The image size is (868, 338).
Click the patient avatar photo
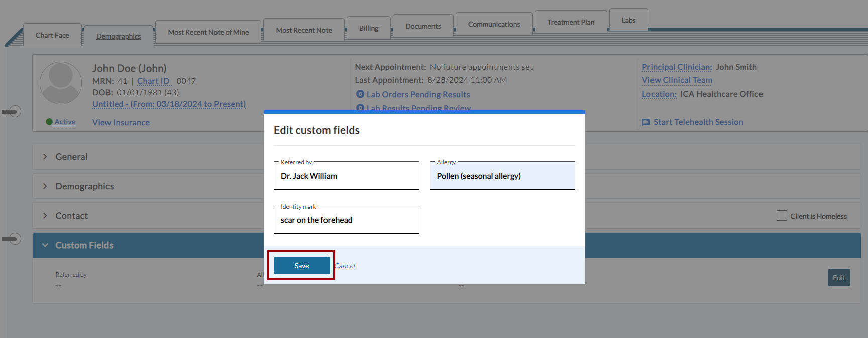pyautogui.click(x=61, y=83)
